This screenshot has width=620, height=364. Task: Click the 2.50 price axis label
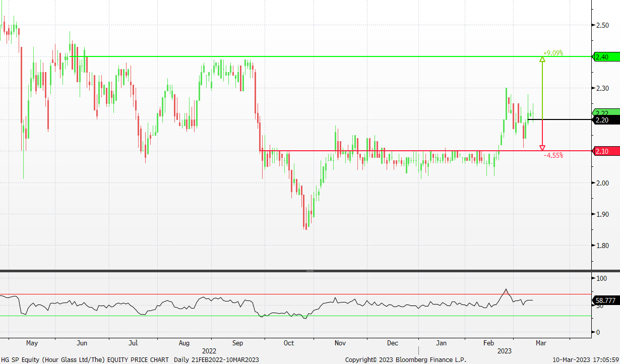pyautogui.click(x=602, y=25)
